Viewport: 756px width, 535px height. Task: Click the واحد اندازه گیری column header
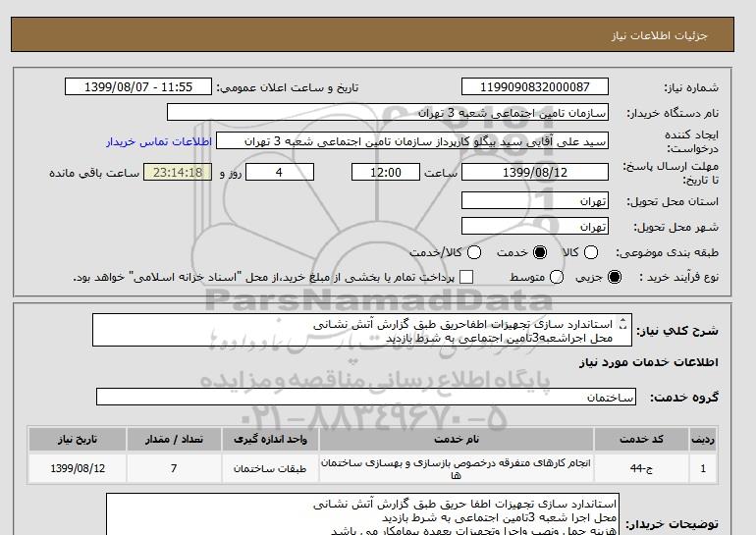[x=270, y=439]
